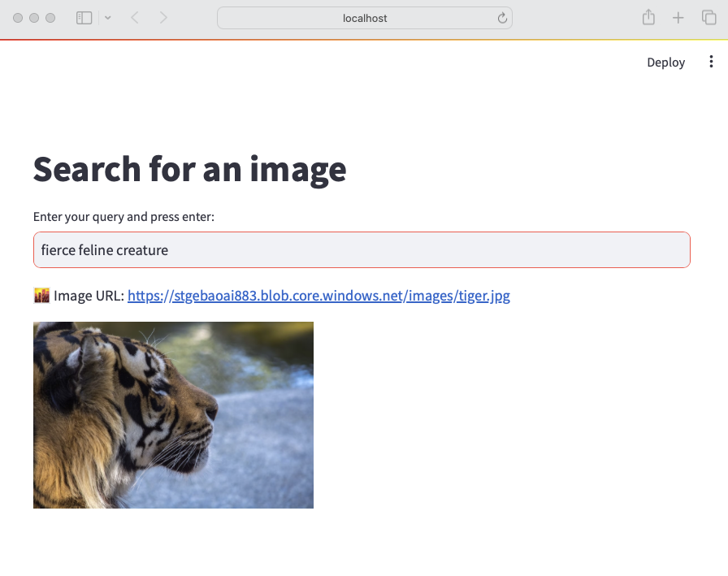Focus the 'fierce feline creature' query field
The width and height of the screenshot is (728, 576).
coord(362,250)
